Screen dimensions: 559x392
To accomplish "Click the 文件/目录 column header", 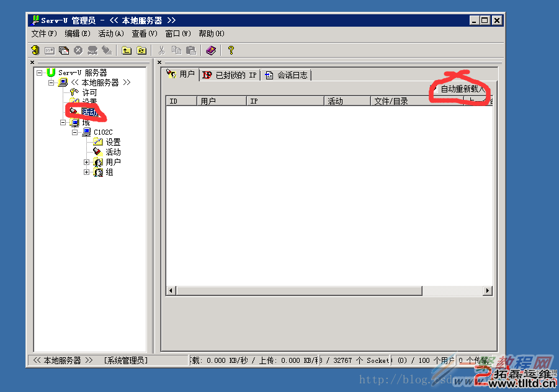I will pos(391,101).
